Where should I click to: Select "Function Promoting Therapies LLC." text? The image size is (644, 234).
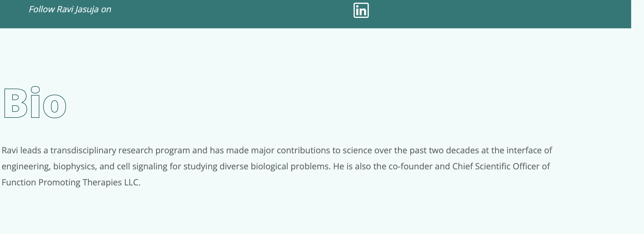coord(71,182)
